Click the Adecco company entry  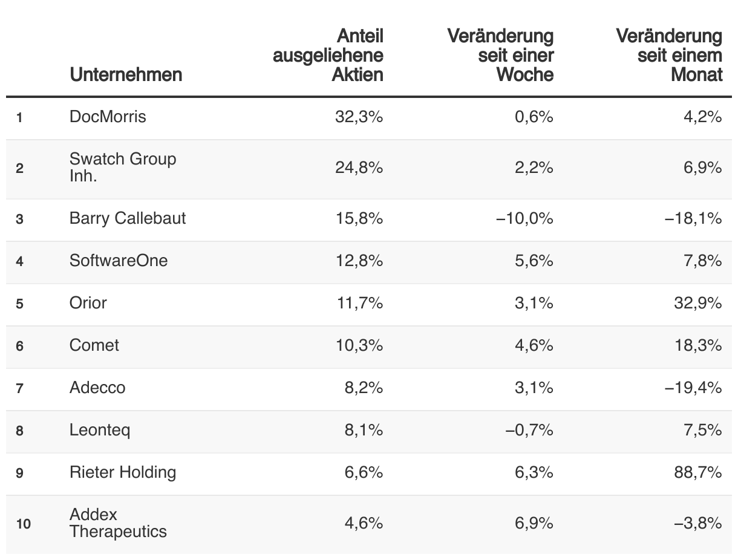97,388
